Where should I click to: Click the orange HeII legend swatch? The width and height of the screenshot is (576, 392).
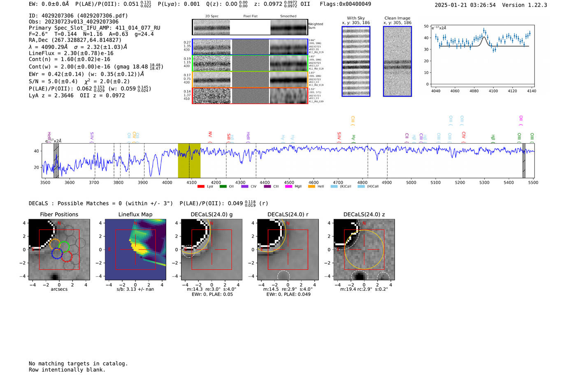pos(311,186)
